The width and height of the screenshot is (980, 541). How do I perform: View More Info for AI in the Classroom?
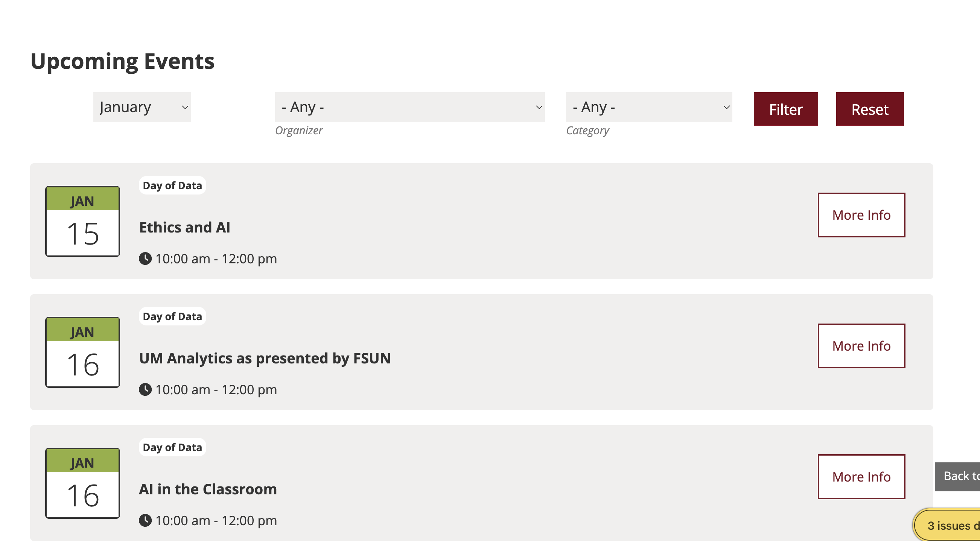click(861, 477)
